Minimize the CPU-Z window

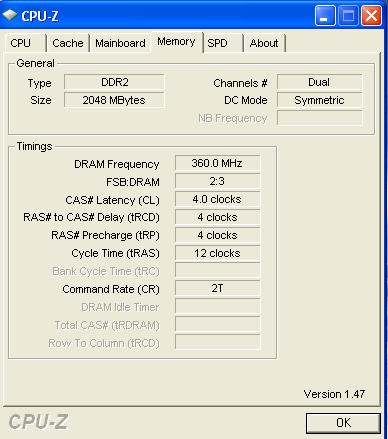tap(325, 15)
